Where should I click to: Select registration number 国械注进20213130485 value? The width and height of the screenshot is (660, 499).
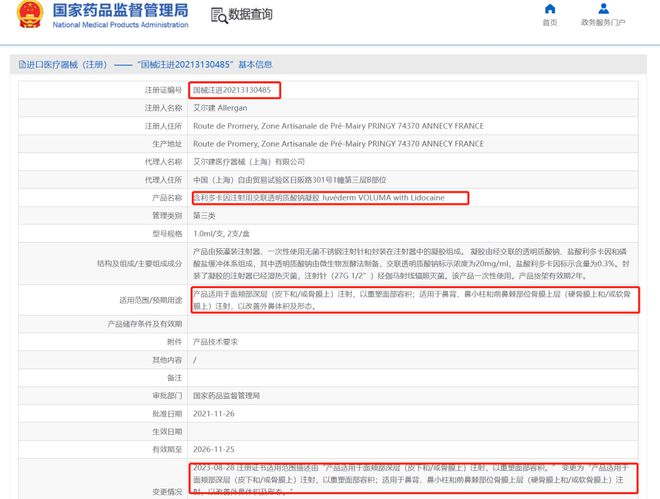coord(232,90)
